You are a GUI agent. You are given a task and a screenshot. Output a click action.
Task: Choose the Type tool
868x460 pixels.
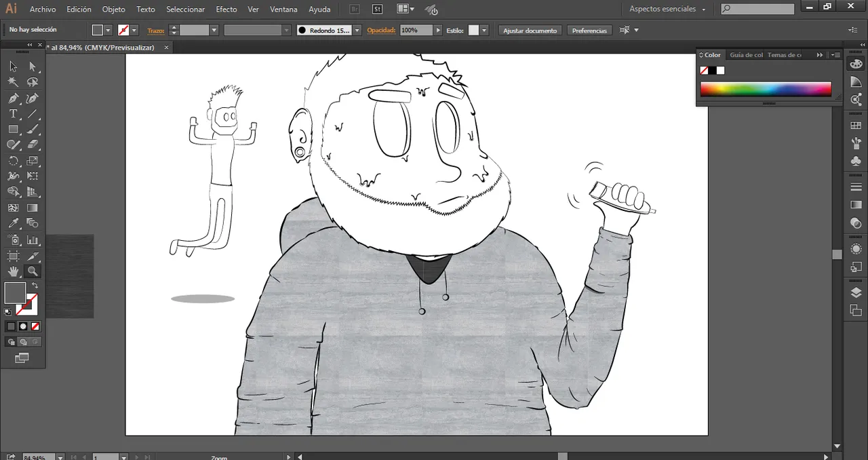point(14,113)
